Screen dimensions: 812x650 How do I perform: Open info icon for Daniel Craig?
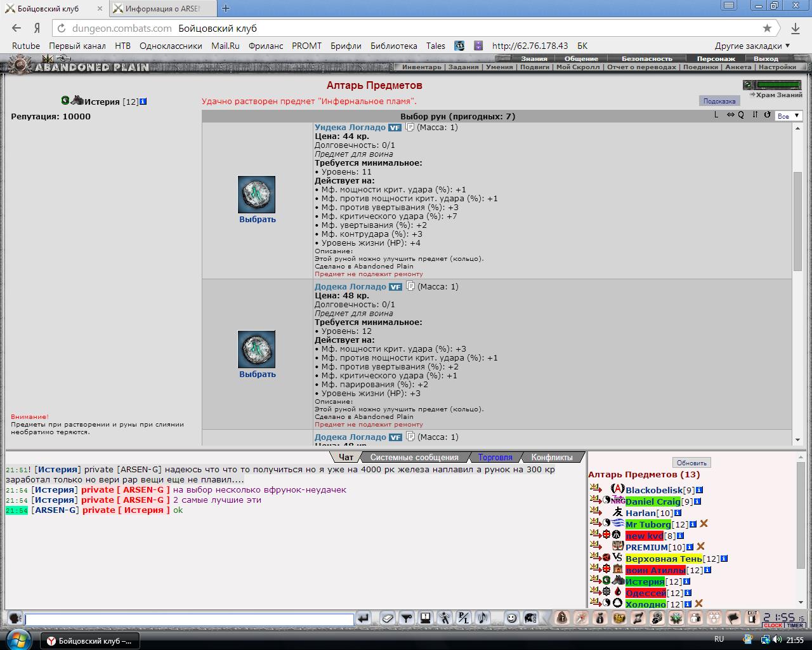(x=697, y=501)
